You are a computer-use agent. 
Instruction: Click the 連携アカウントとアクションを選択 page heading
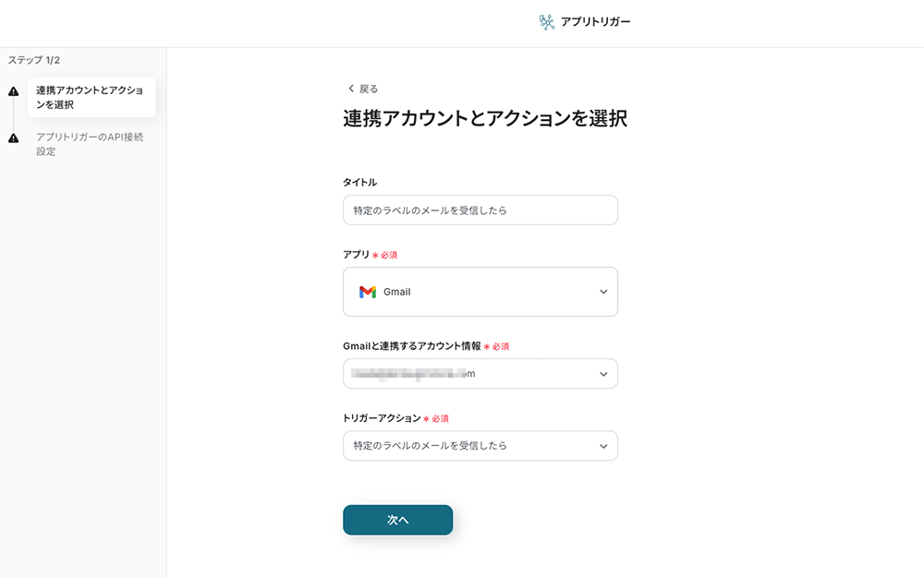click(485, 119)
